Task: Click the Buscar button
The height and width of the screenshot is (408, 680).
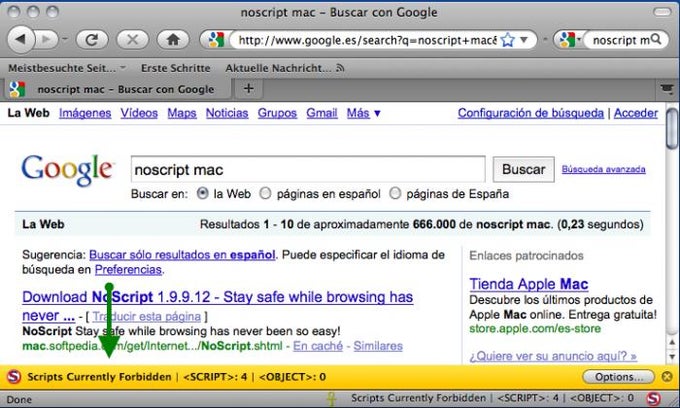Action: coord(523,170)
